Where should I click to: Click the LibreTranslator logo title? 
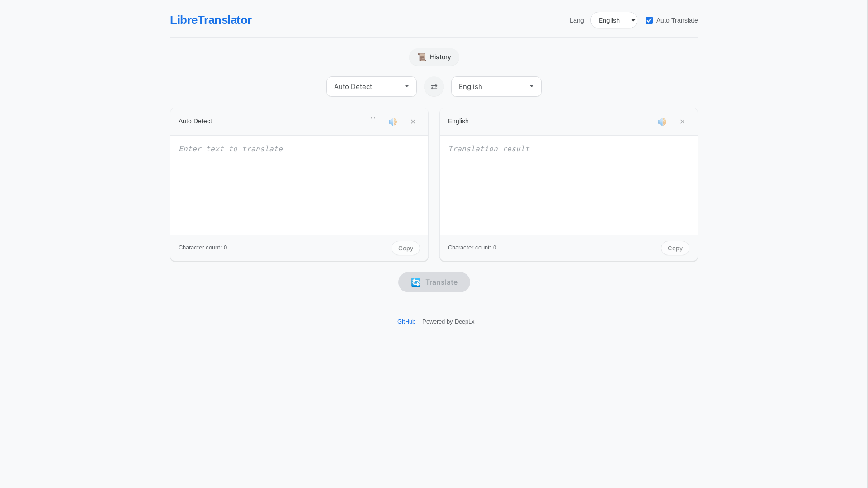pos(211,20)
